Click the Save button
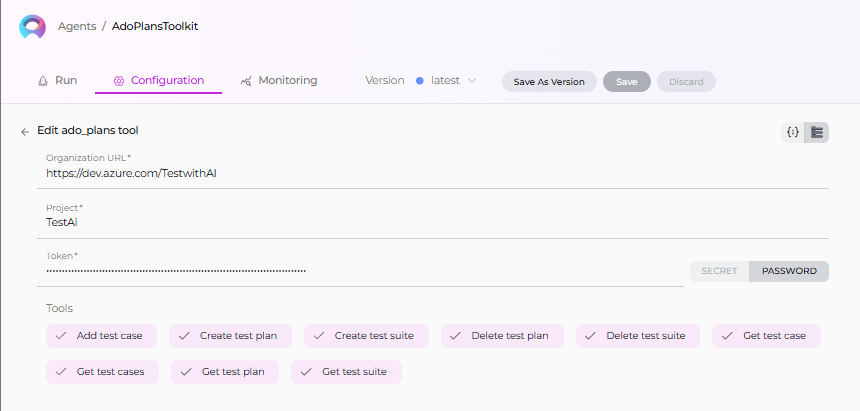This screenshot has height=411, width=860. coord(626,82)
